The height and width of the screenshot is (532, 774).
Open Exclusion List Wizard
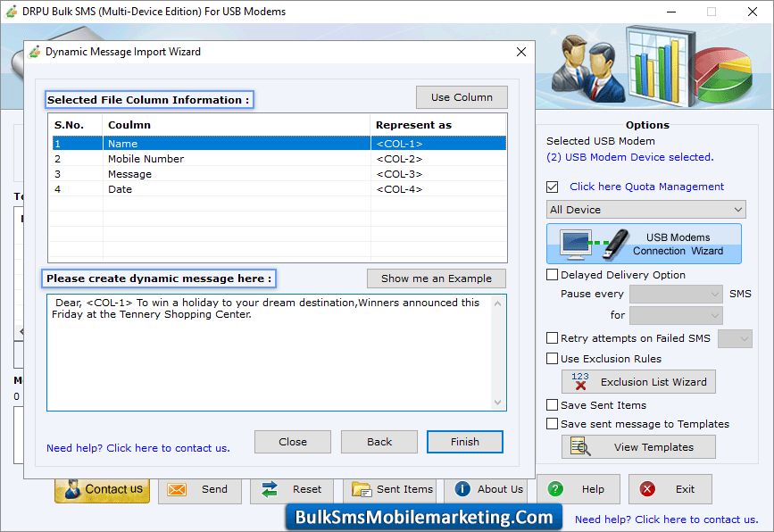(x=638, y=381)
